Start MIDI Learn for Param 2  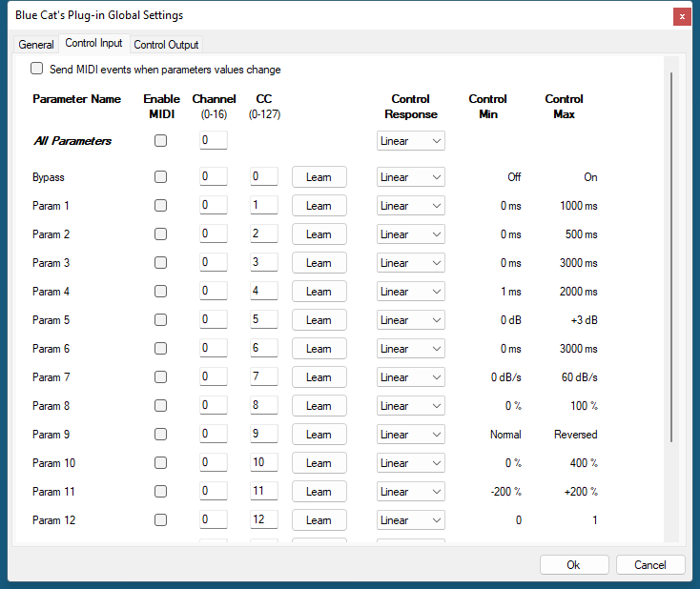point(319,234)
